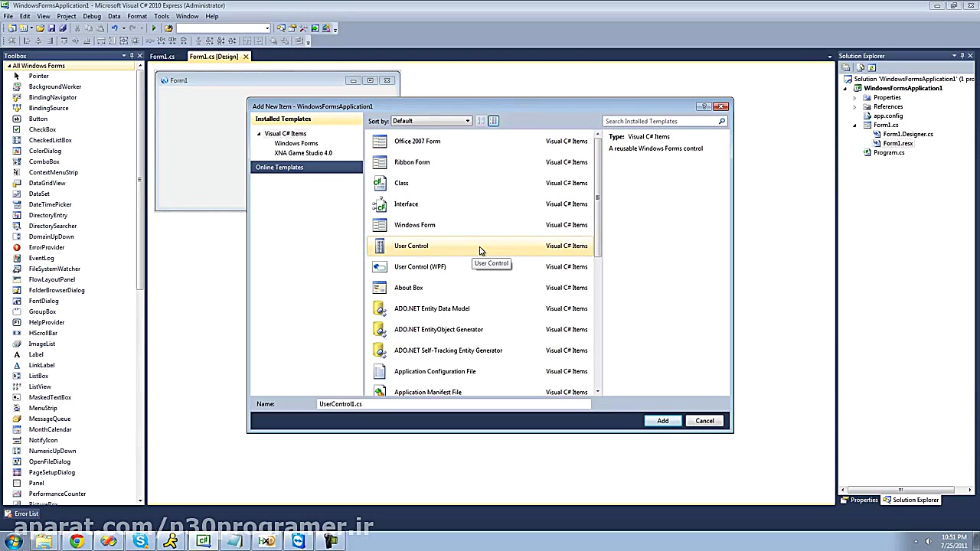The height and width of the screenshot is (551, 980).
Task: Collapse the Form1.cs node in Solution Explorer
Action: click(855, 126)
